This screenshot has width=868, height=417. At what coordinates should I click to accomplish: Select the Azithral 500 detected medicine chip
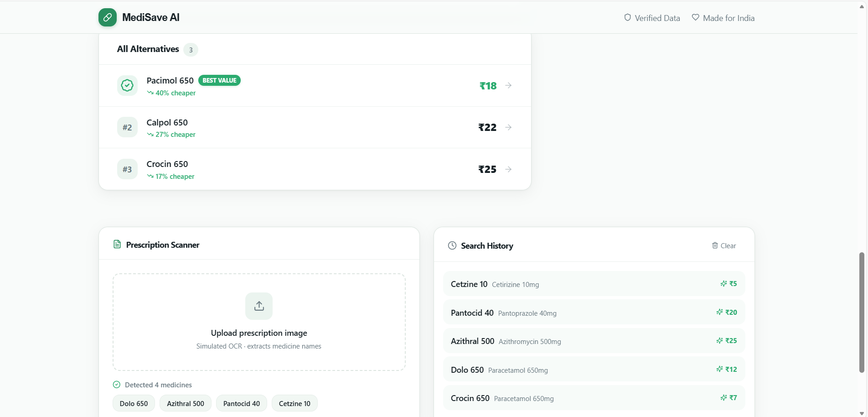coord(186,403)
